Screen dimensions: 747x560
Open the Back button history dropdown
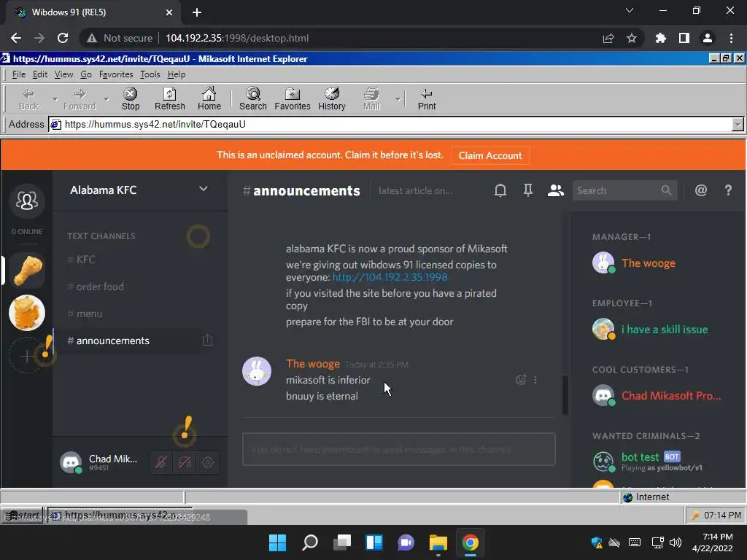click(x=55, y=99)
